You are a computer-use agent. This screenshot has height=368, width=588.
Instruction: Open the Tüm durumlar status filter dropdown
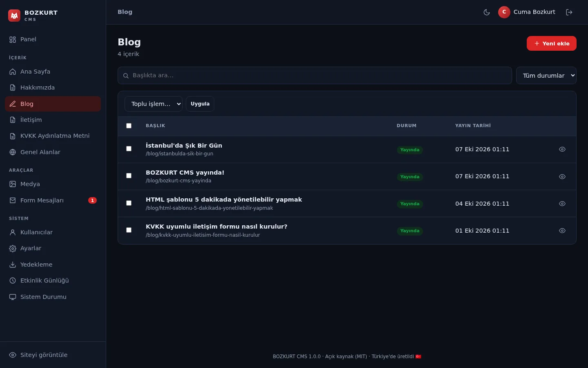(x=546, y=76)
